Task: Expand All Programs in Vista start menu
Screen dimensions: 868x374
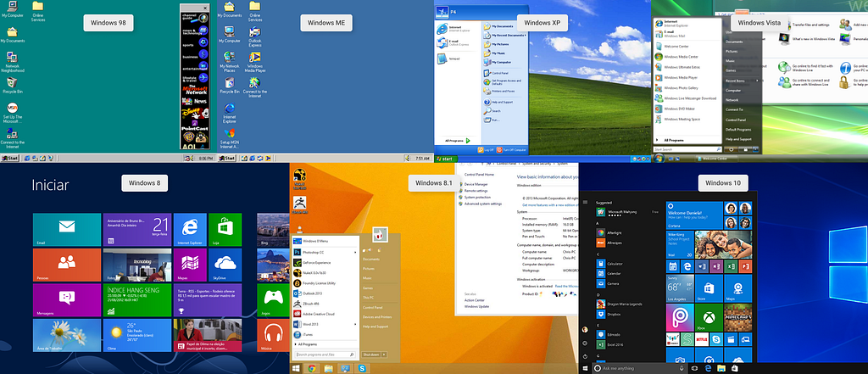Action: pos(670,140)
